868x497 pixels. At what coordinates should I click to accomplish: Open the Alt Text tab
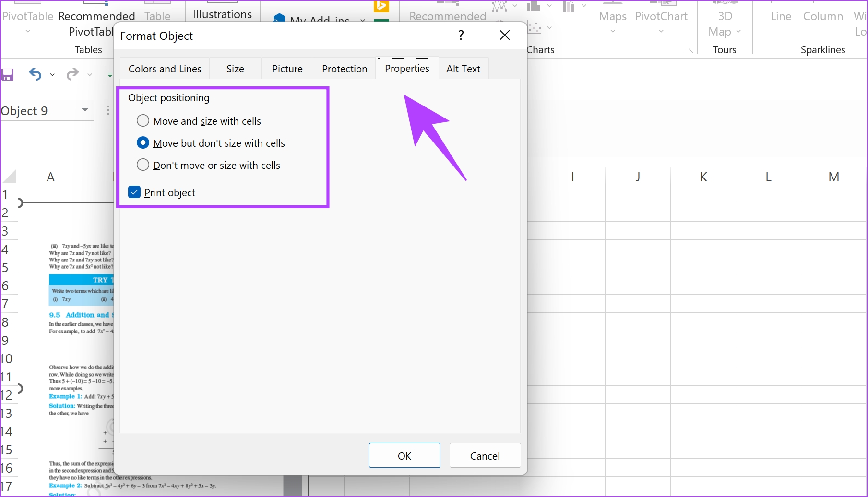[x=463, y=69]
